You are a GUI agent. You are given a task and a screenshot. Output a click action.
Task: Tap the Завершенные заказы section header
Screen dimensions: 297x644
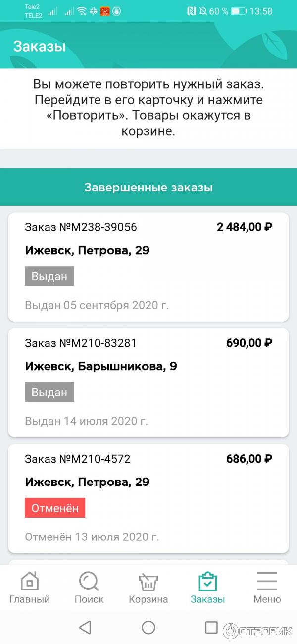click(148, 188)
